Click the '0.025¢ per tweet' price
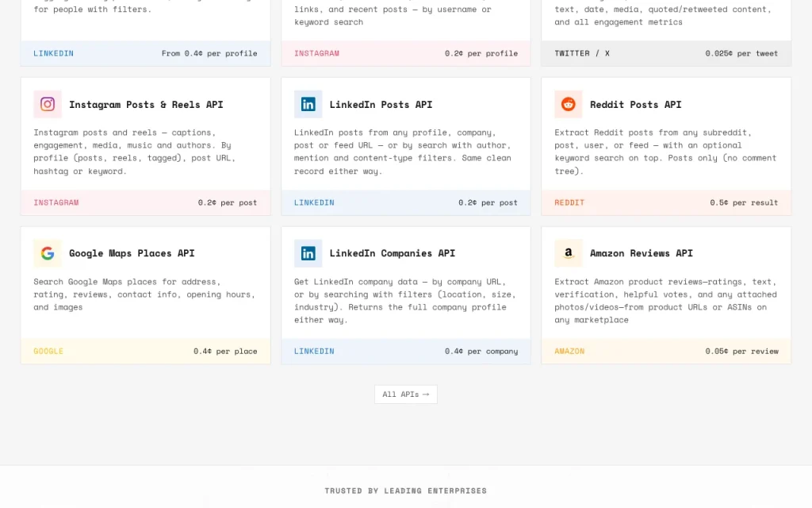 [741, 53]
